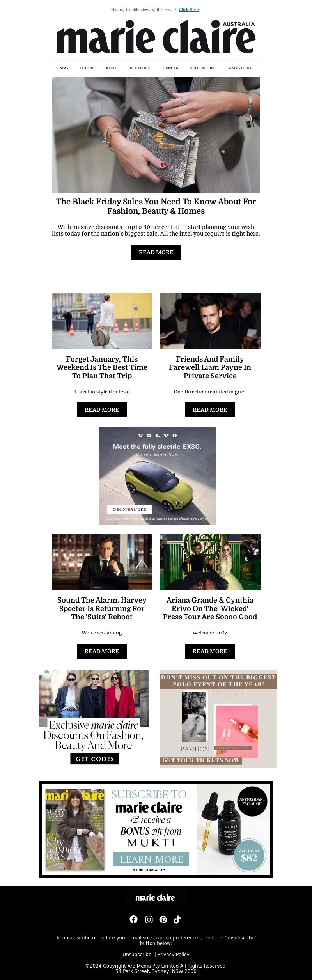Click the Get Codes button

(95, 759)
